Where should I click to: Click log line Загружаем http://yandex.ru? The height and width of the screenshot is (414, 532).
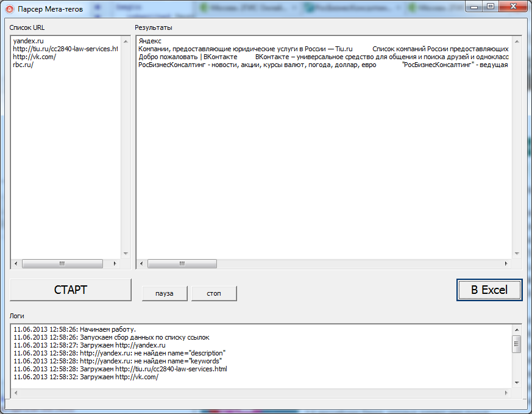tap(90, 345)
